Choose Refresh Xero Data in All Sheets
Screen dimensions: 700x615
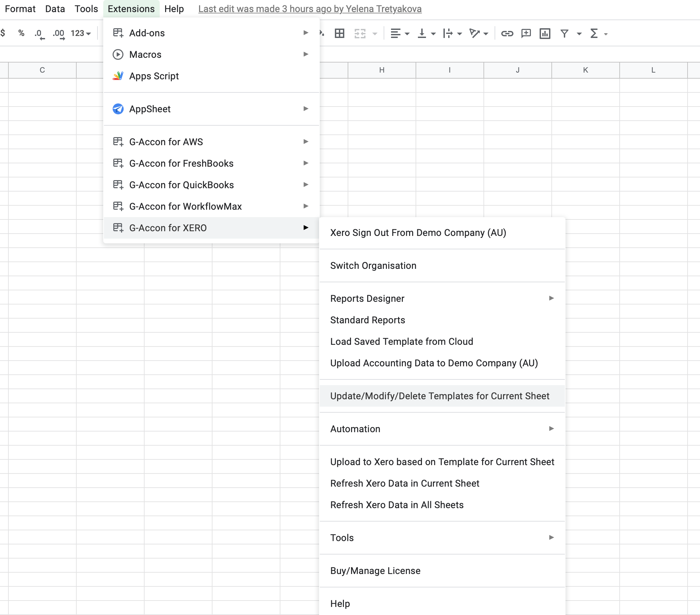tap(397, 505)
